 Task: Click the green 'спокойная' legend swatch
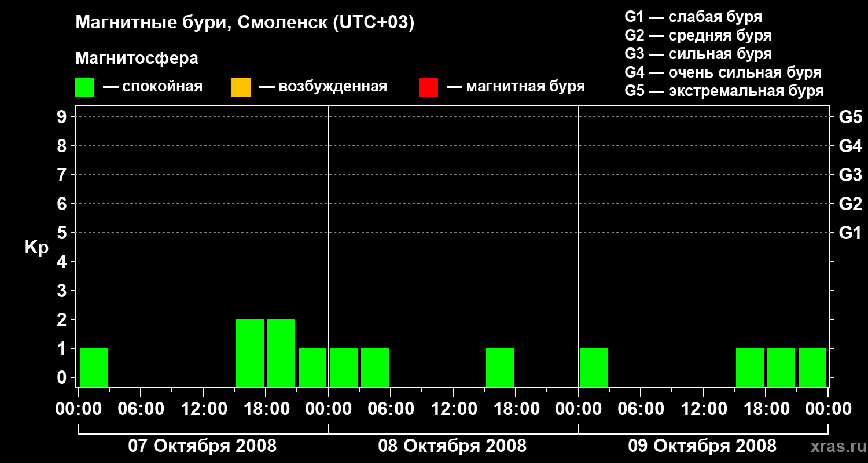(84, 87)
